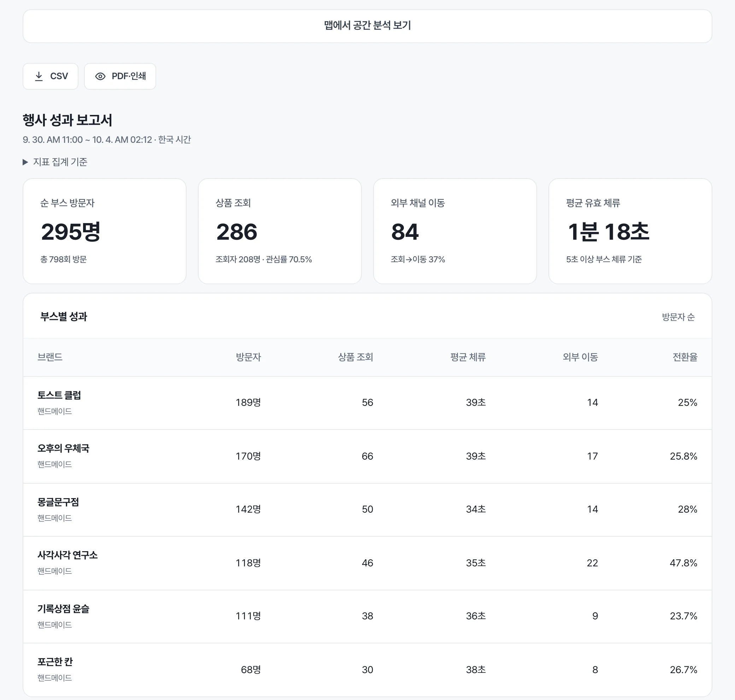Screen dimensions: 735x700
Task: Click the eye icon in PDF·인쇄 button
Action: click(x=100, y=76)
